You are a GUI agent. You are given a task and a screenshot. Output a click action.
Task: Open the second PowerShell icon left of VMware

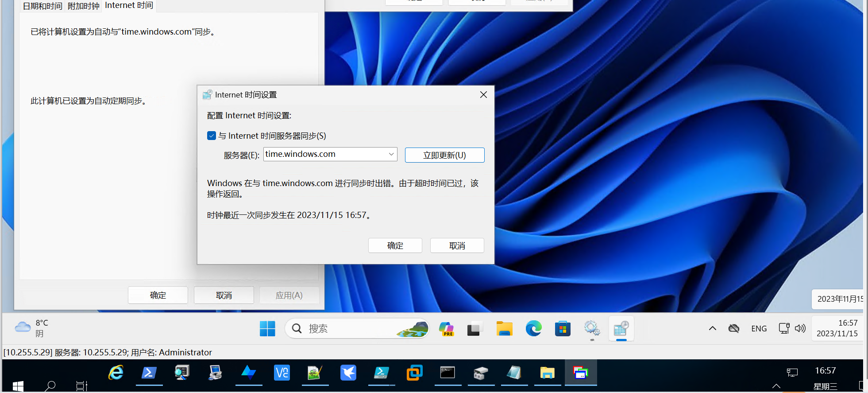[x=382, y=373]
